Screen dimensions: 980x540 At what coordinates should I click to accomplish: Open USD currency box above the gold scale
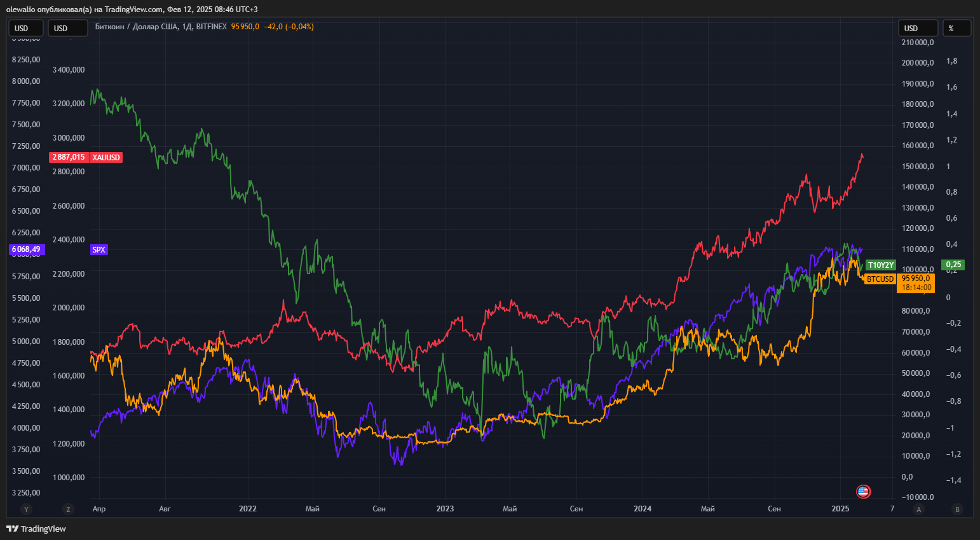(68, 28)
